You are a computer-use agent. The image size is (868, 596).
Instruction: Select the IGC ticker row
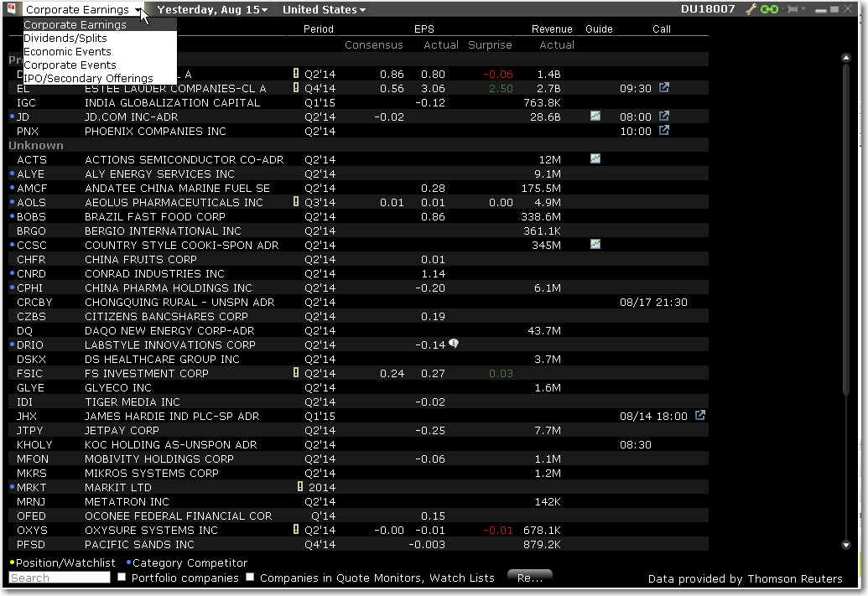(358, 102)
